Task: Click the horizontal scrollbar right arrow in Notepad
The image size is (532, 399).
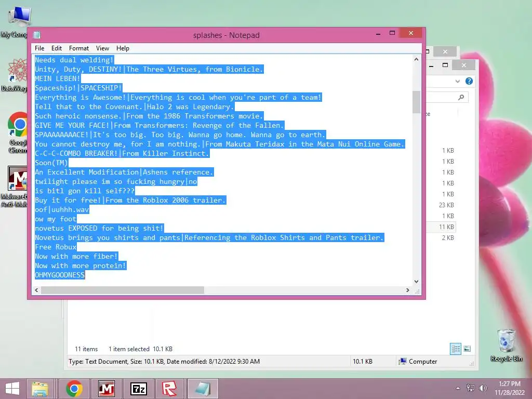Action: click(x=407, y=290)
